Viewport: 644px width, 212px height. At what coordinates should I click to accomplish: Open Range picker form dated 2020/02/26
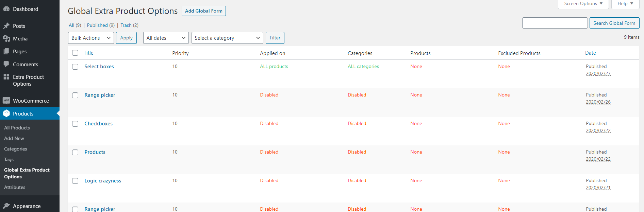point(100,95)
